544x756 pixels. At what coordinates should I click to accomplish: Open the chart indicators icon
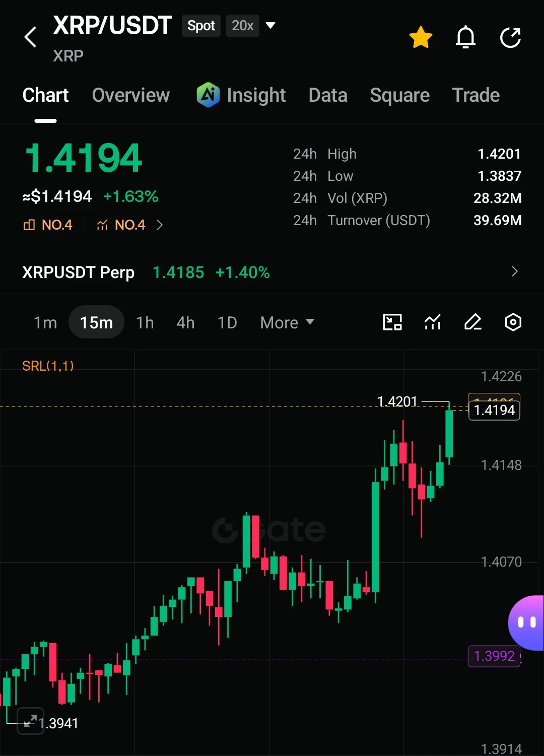[433, 322]
